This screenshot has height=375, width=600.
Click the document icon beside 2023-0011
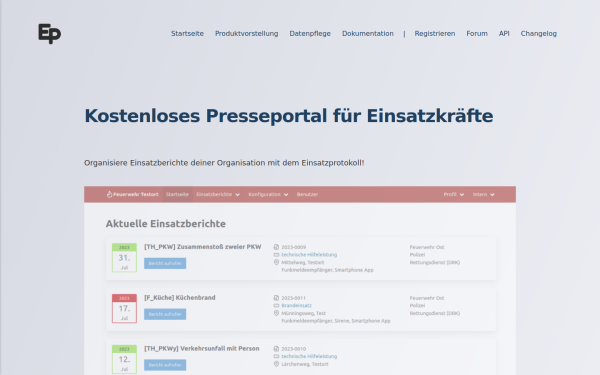tap(276, 298)
